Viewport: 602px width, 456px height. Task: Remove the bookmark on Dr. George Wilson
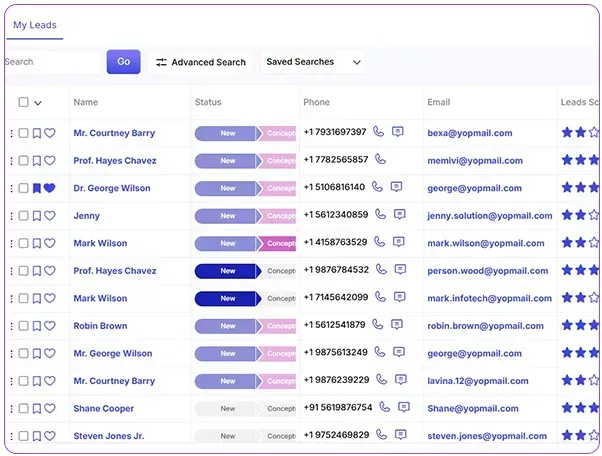[36, 188]
